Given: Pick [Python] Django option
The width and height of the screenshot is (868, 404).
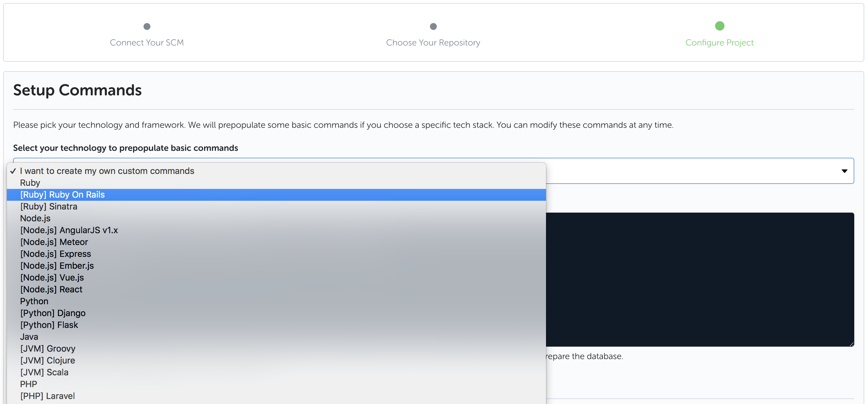Looking at the screenshot, I should click(x=276, y=313).
